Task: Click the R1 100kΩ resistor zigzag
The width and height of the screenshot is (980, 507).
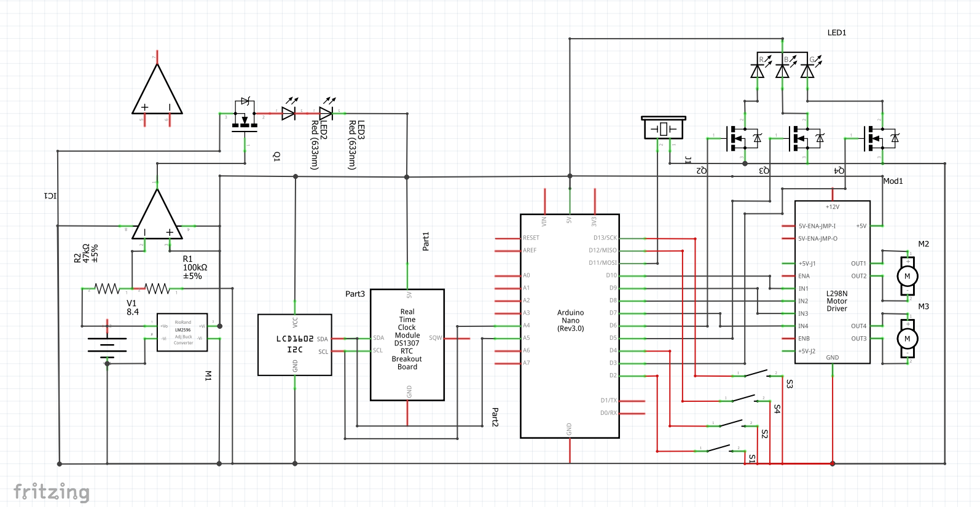Action: tap(157, 288)
